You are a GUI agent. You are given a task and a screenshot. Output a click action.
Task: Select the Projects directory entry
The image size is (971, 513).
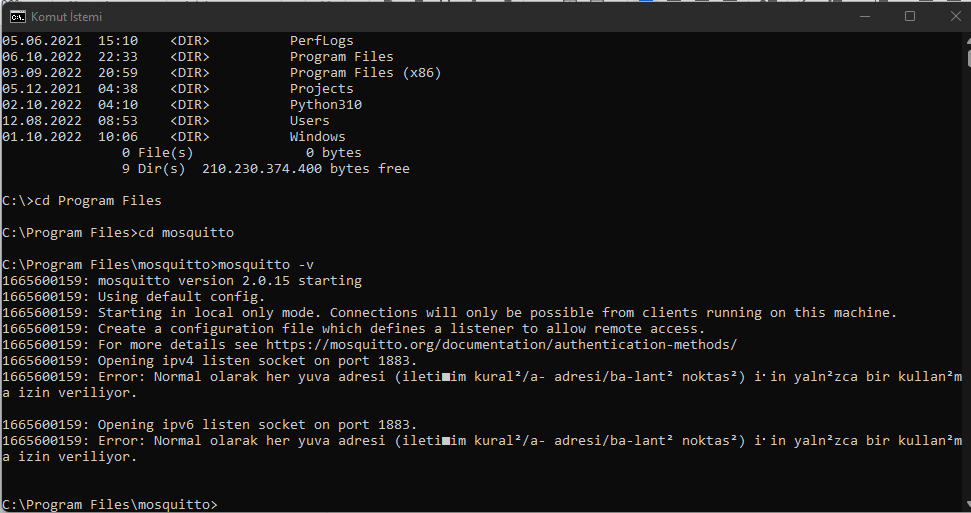[x=321, y=89]
